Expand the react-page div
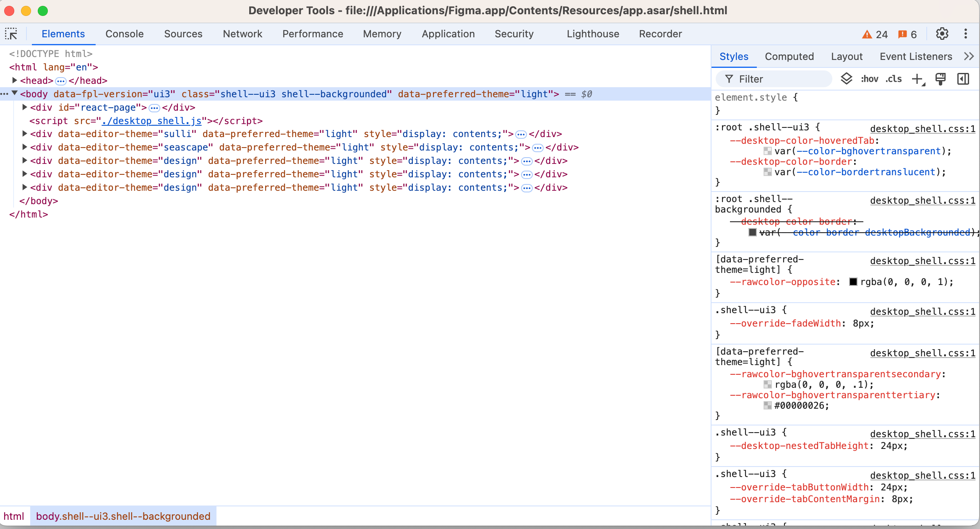 tap(25, 107)
